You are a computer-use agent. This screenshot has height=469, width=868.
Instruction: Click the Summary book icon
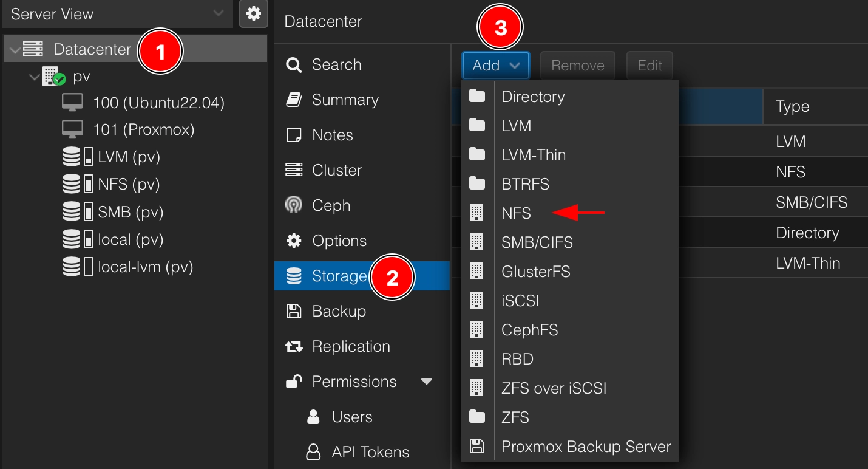click(294, 100)
